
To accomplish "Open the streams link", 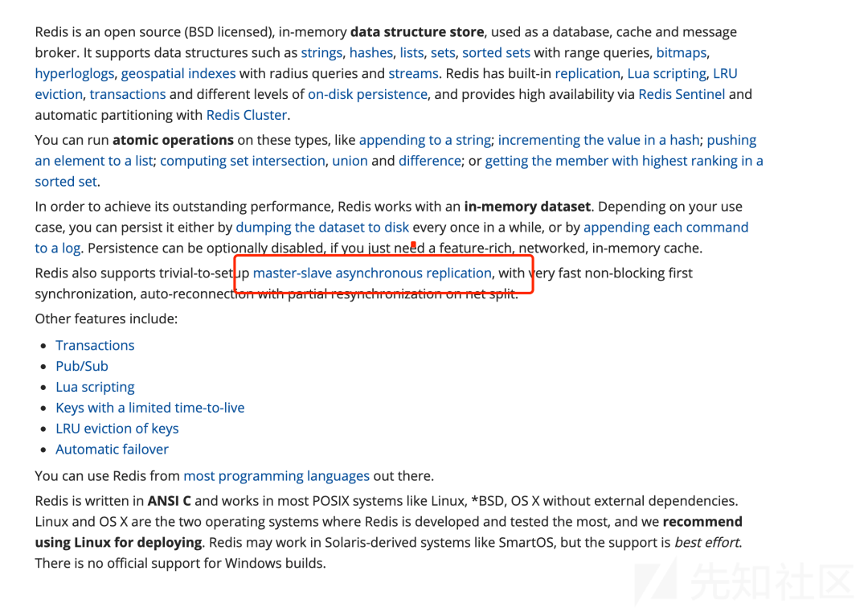I will coord(413,74).
